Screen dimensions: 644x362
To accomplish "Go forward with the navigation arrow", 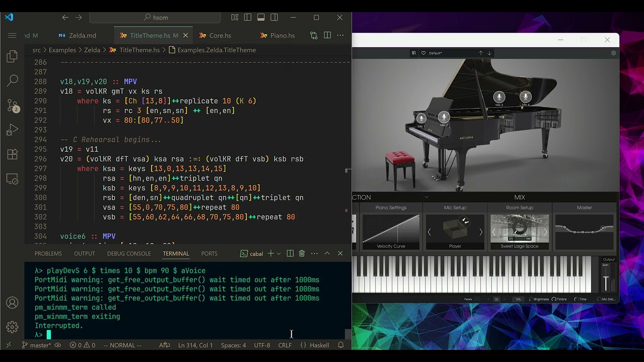I will pyautogui.click(x=78, y=17).
